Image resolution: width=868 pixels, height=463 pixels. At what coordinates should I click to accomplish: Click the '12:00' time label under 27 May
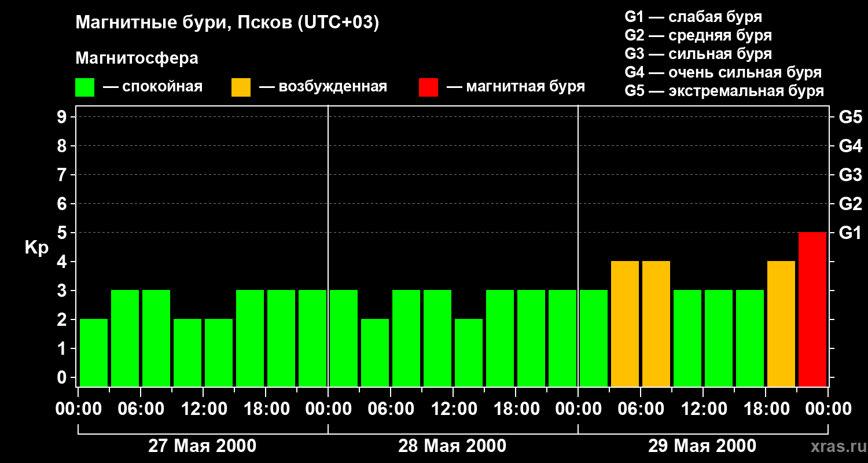click(x=203, y=409)
